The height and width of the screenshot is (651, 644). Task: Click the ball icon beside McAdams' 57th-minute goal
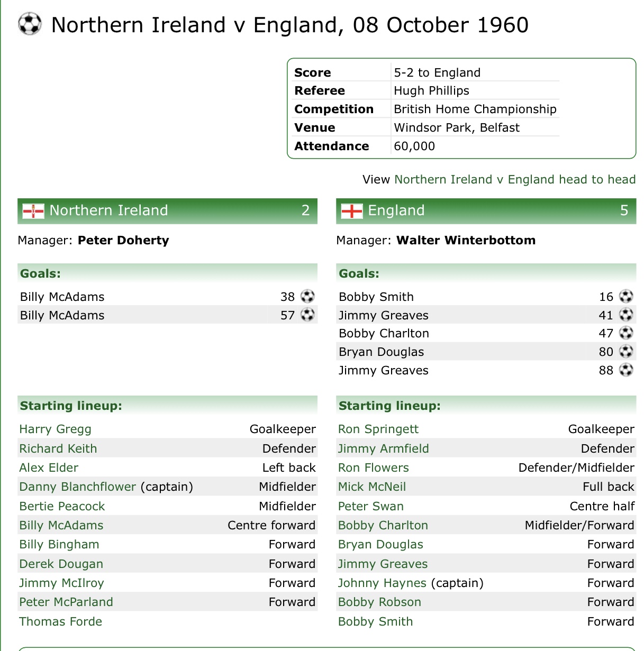click(307, 315)
